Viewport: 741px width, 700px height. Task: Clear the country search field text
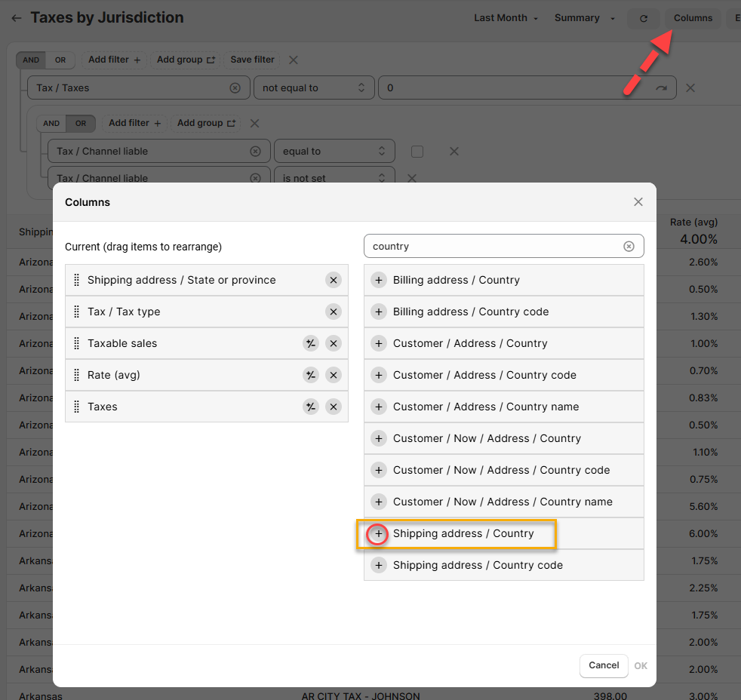point(629,247)
